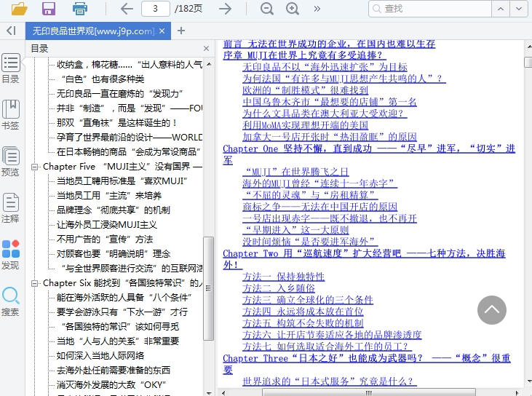Collapse the Chapter Six tree node
The width and height of the screenshot is (532, 396).
click(34, 283)
